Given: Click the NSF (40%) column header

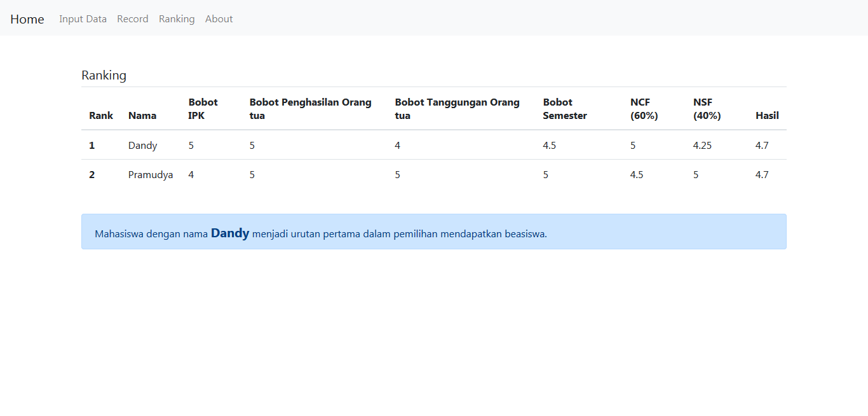Looking at the screenshot, I should coord(707,109).
